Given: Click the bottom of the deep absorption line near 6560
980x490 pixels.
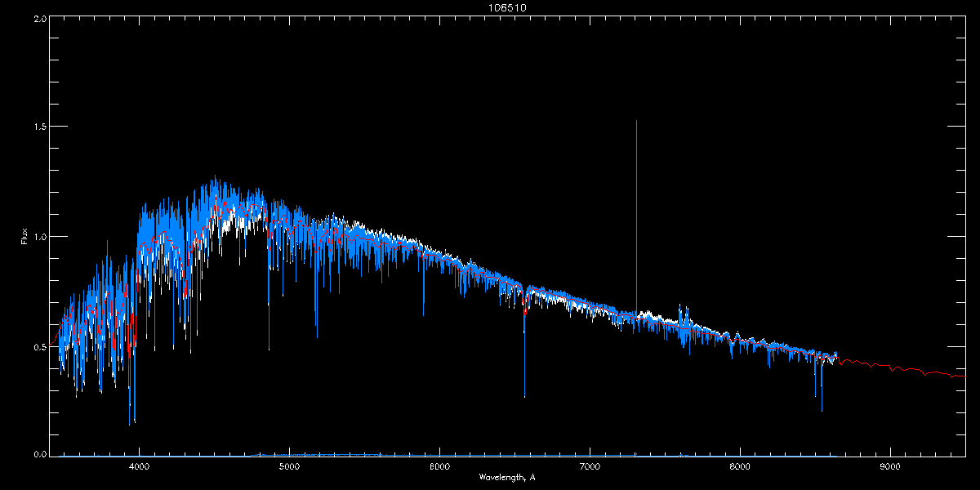Looking at the screenshot, I should pos(524,397).
